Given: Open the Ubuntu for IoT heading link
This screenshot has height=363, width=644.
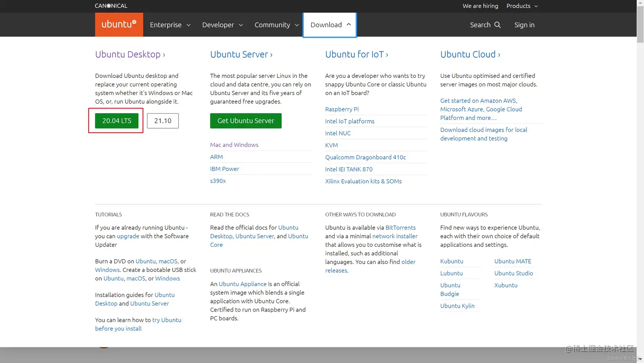Looking at the screenshot, I should tap(356, 54).
